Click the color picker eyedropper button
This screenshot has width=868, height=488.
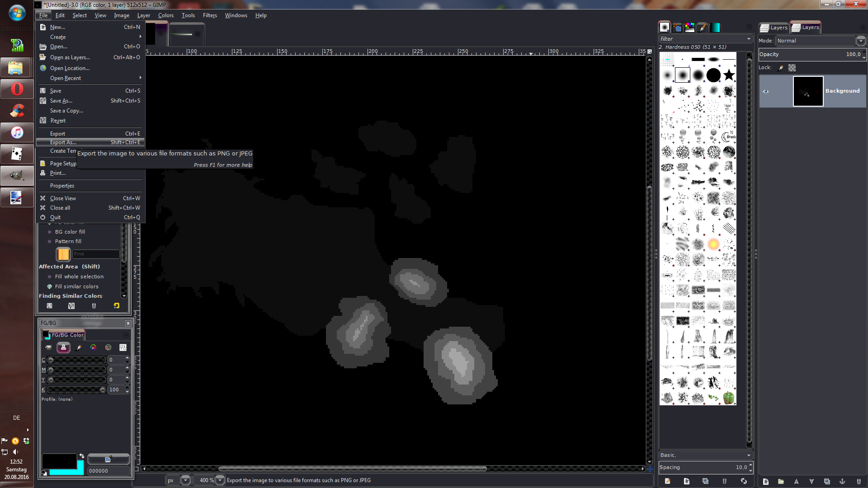pyautogui.click(x=108, y=460)
